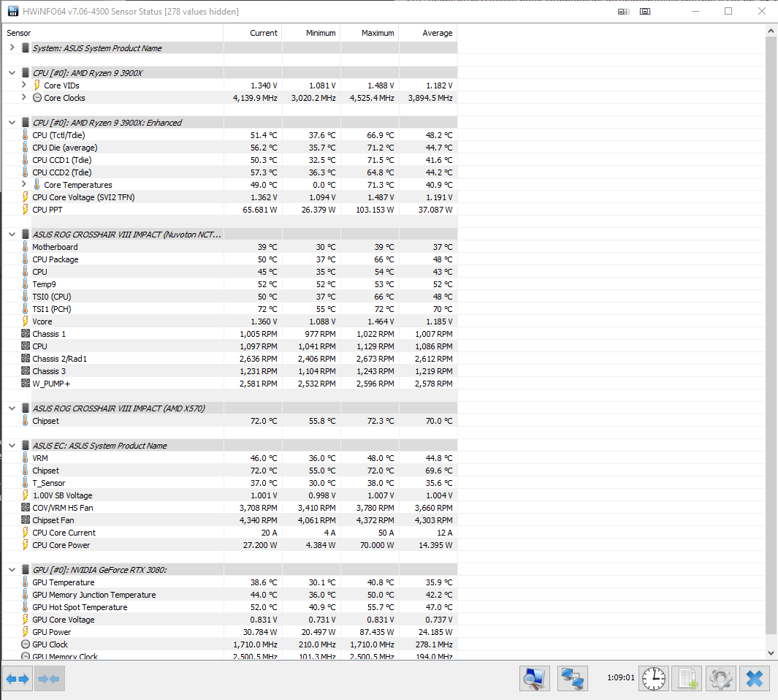This screenshot has height=700, width=778.
Task: Click the grey collapse-columns arrows icon
Action: pos(49,679)
